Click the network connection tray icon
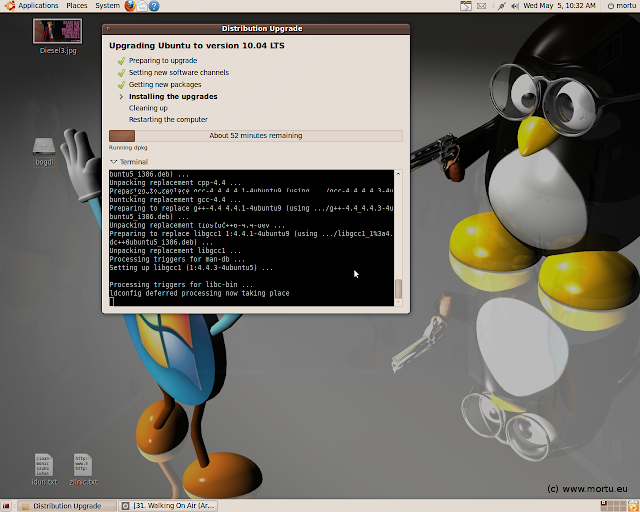The width and height of the screenshot is (640, 512). (x=502, y=6)
